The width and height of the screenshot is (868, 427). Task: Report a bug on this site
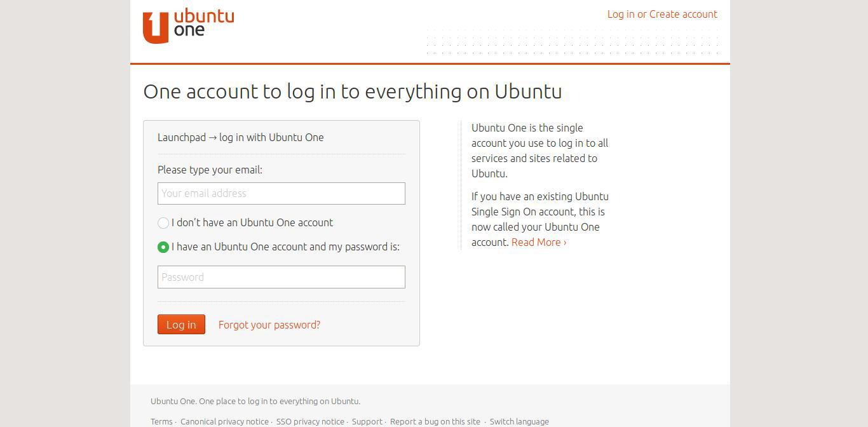click(435, 421)
